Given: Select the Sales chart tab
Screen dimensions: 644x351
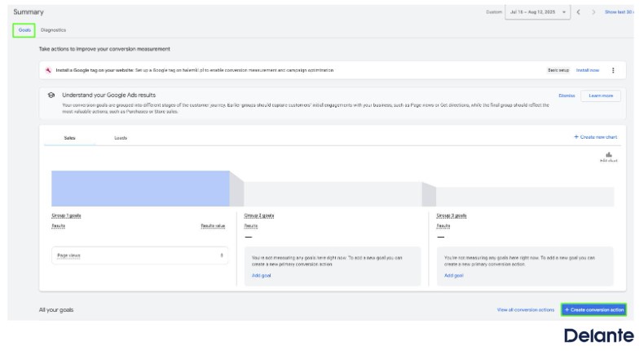Looking at the screenshot, I should point(70,138).
